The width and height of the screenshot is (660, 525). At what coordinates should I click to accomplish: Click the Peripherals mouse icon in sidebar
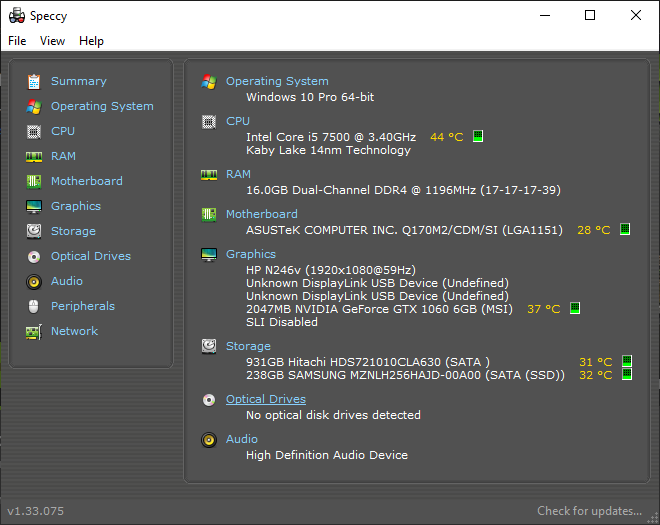34,306
